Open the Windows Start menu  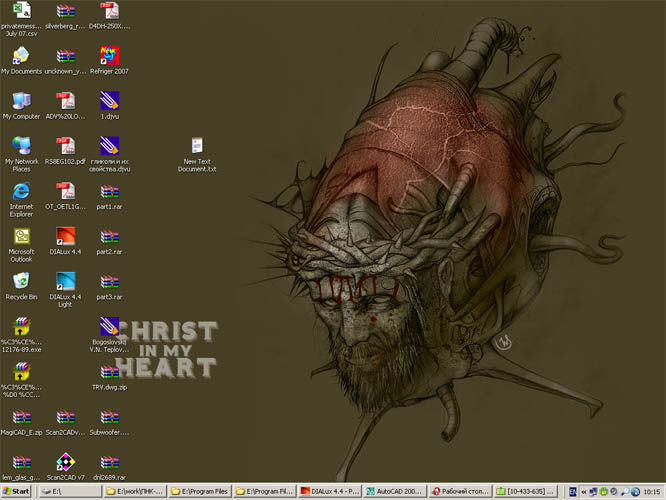pos(17,491)
